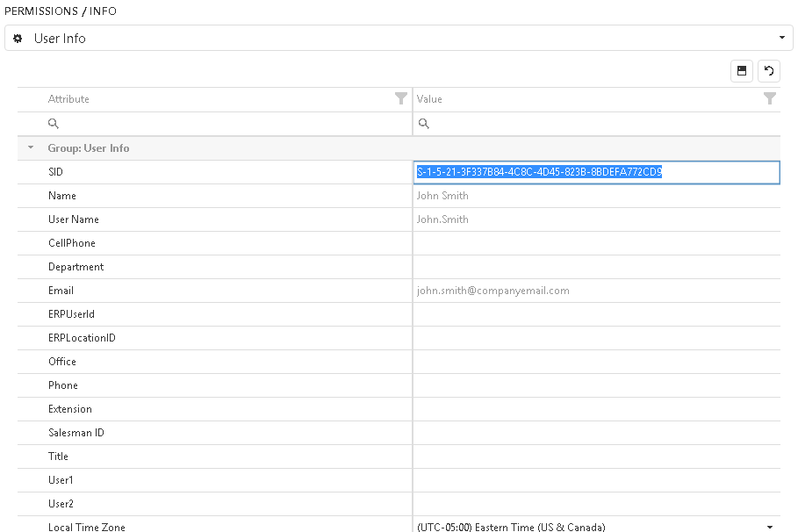798x532 pixels.
Task: Click the Phone value cell
Action: pyautogui.click(x=596, y=385)
